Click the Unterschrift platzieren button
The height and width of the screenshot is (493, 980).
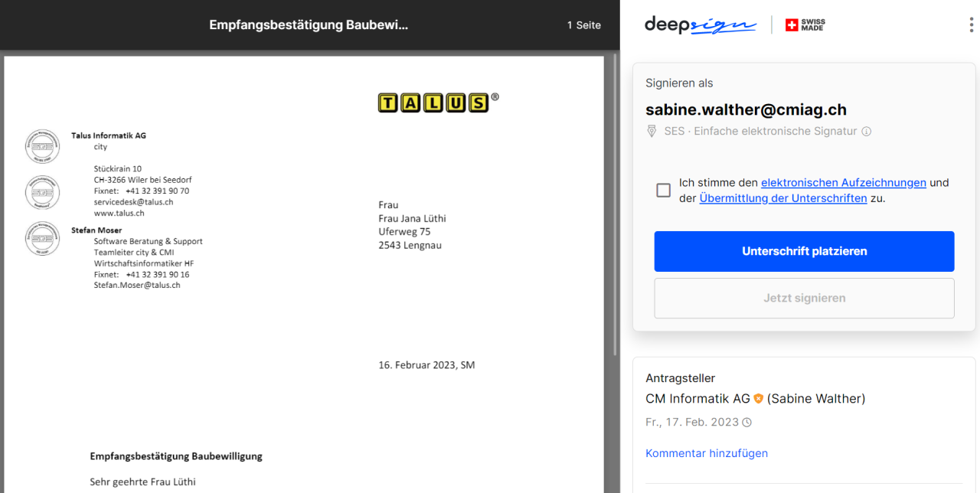click(804, 251)
